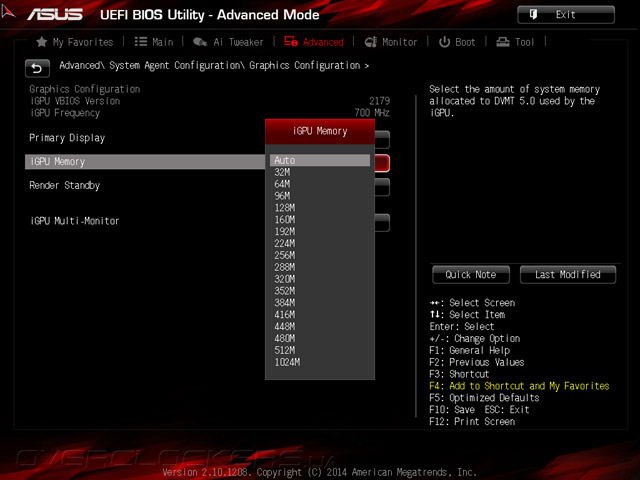The image size is (640, 480).
Task: Click the 2179 VBIOS version value
Action: (379, 101)
